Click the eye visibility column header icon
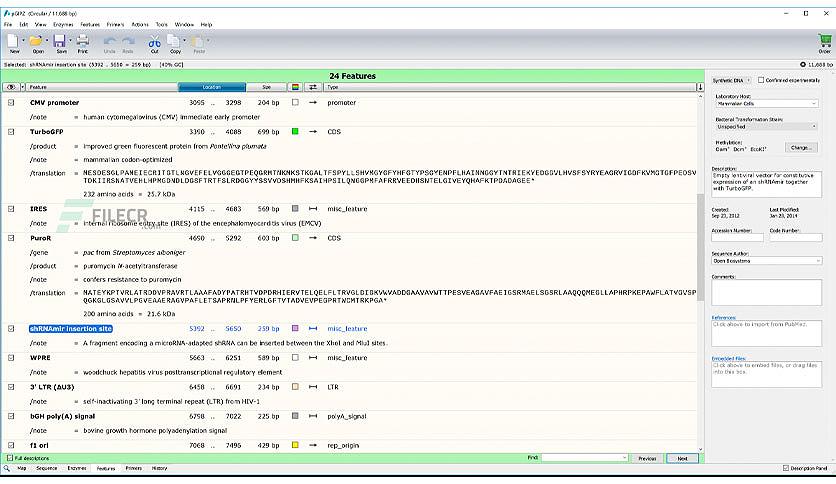The width and height of the screenshot is (836, 484). click(x=11, y=87)
